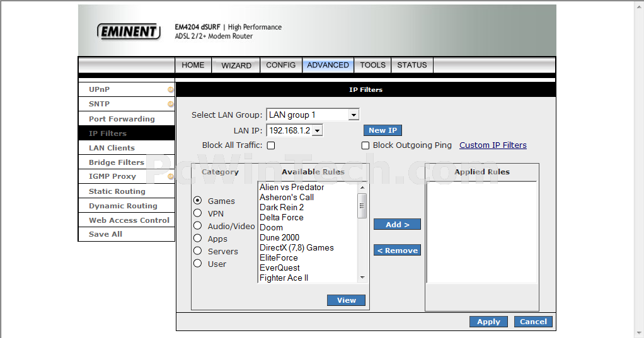Viewport: 644px width, 338px height.
Task: Tick the Block All Traffic checkbox
Action: tap(271, 145)
